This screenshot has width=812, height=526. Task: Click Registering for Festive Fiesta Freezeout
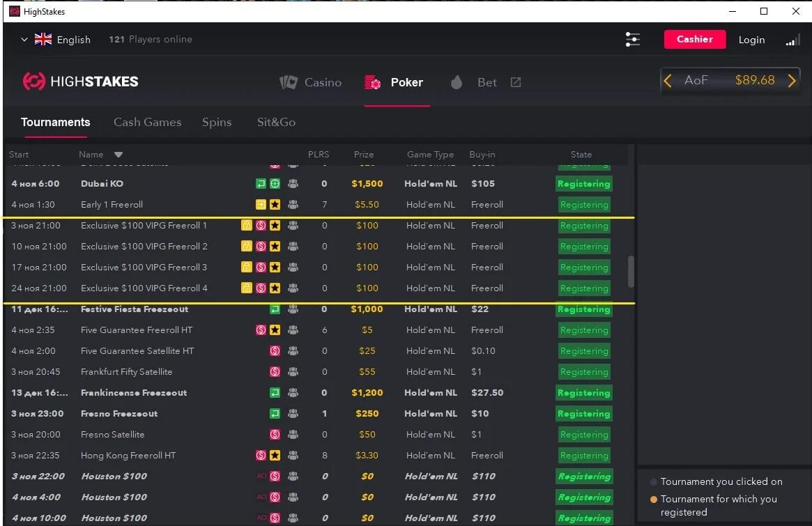tap(584, 309)
